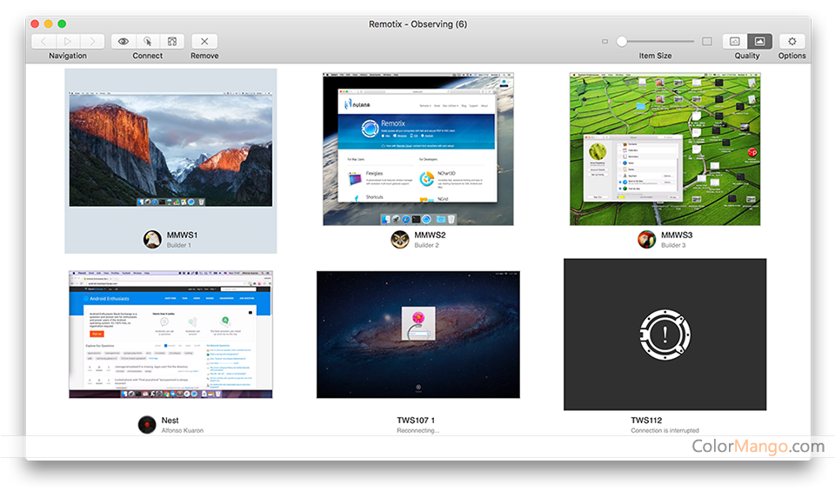Switch to high quality thumbnails
Image resolution: width=835 pixels, height=504 pixels.
(759, 41)
